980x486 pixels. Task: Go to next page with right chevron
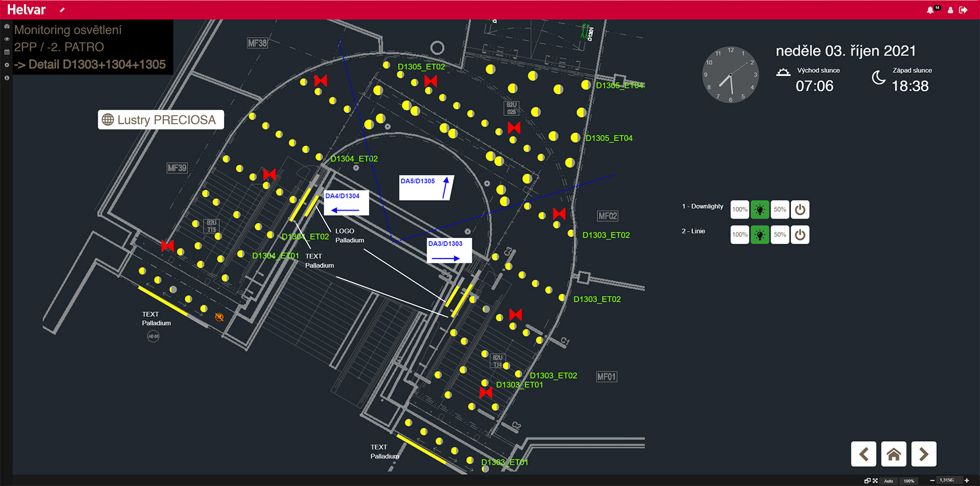923,454
